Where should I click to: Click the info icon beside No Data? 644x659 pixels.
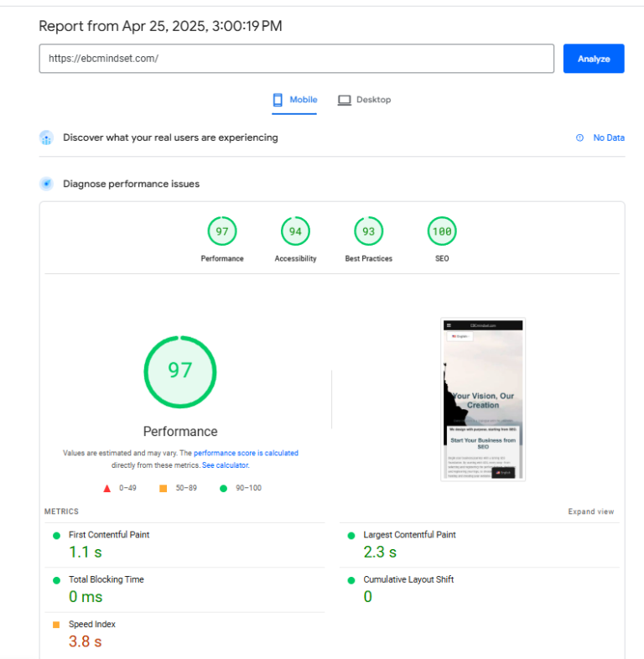[579, 138]
